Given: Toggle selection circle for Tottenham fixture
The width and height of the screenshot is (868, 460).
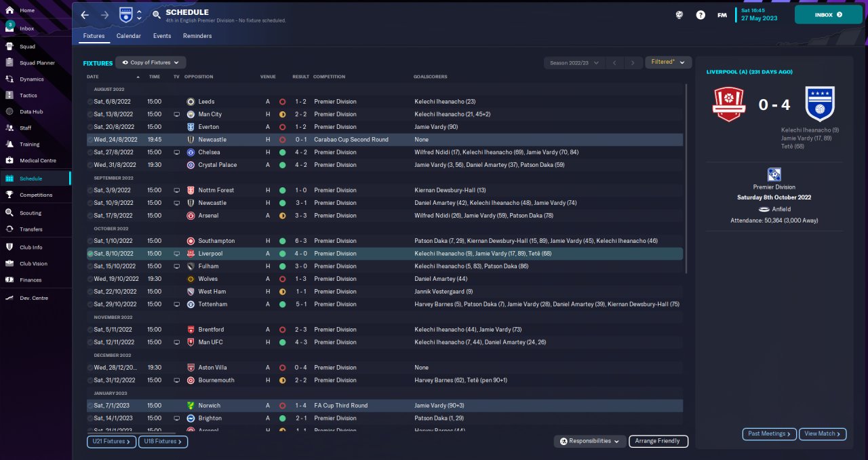Looking at the screenshot, I should [90, 304].
